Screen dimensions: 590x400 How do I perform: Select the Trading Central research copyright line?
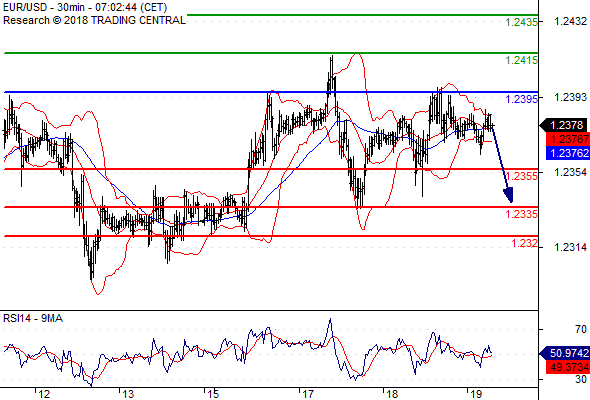[94, 20]
